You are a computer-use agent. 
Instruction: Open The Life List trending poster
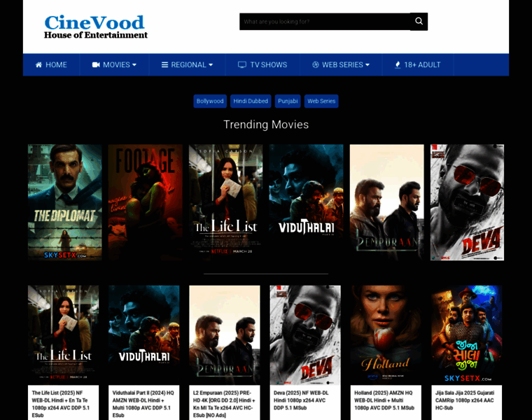coord(225,202)
